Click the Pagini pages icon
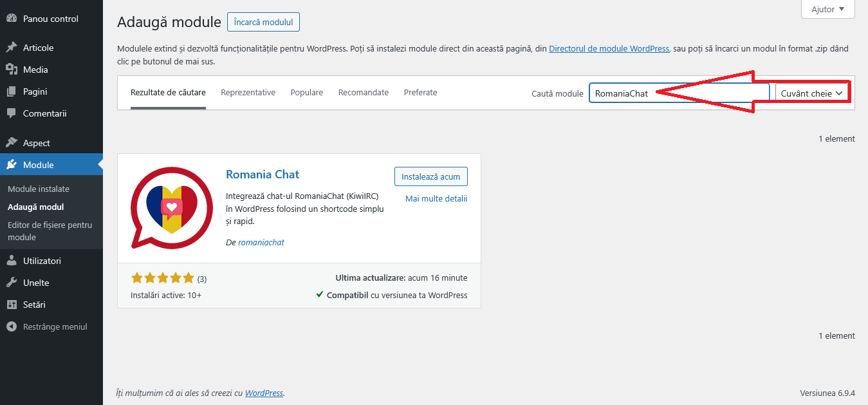 (x=11, y=91)
